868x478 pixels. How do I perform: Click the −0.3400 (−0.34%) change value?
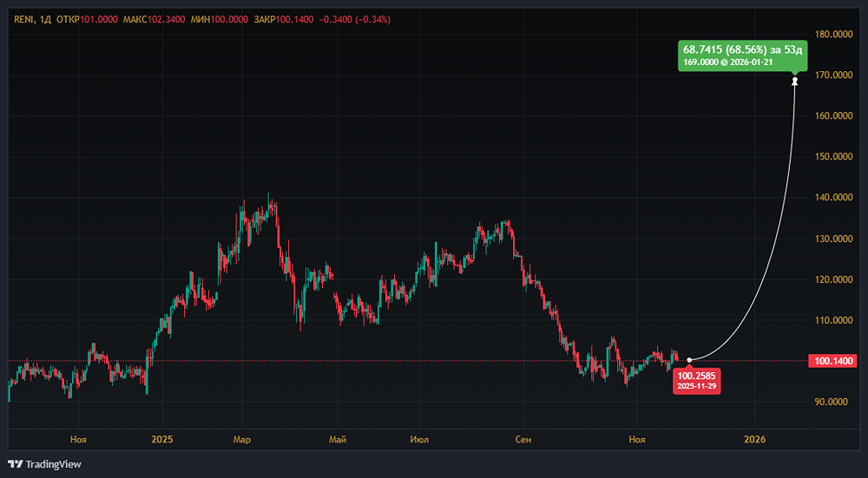[x=355, y=19]
